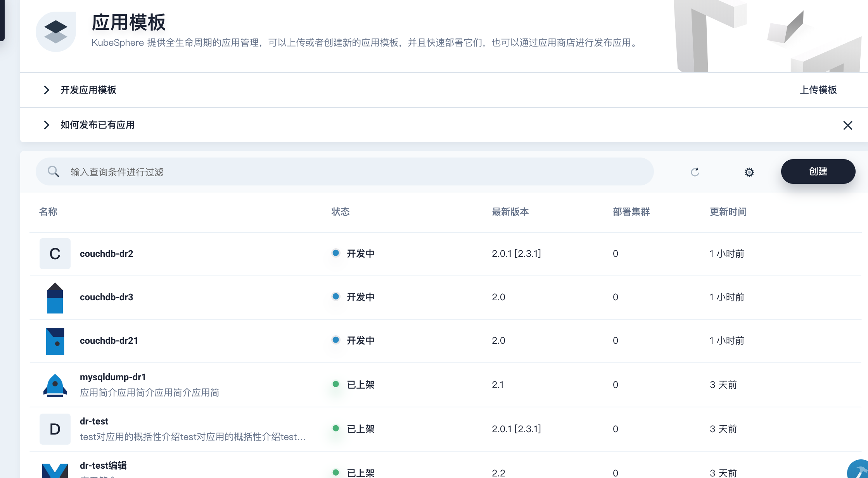Click the dr-test letter D icon
The width and height of the screenshot is (868, 478).
tap(55, 429)
